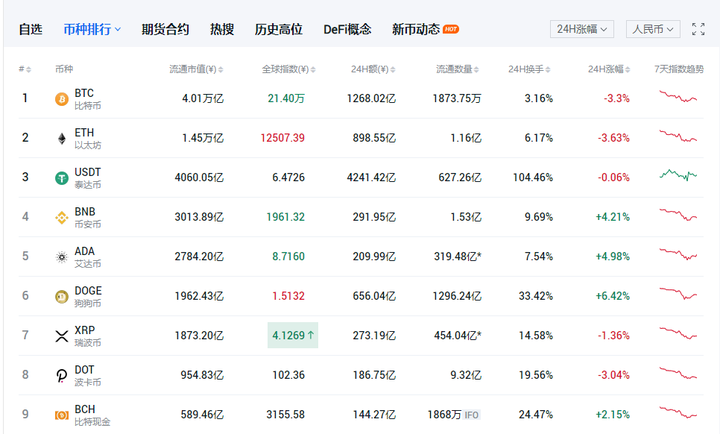Click BCH index value 3155.58
Image resolution: width=720 pixels, height=434 pixels.
tap(286, 414)
